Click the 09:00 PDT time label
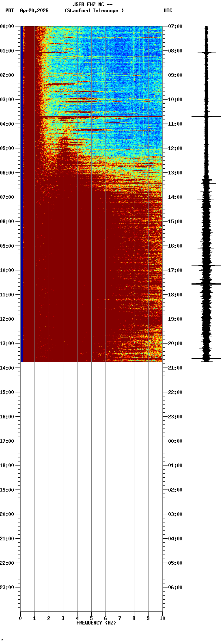Image resolution: width=224 pixels, height=644 pixels. coord(7,246)
